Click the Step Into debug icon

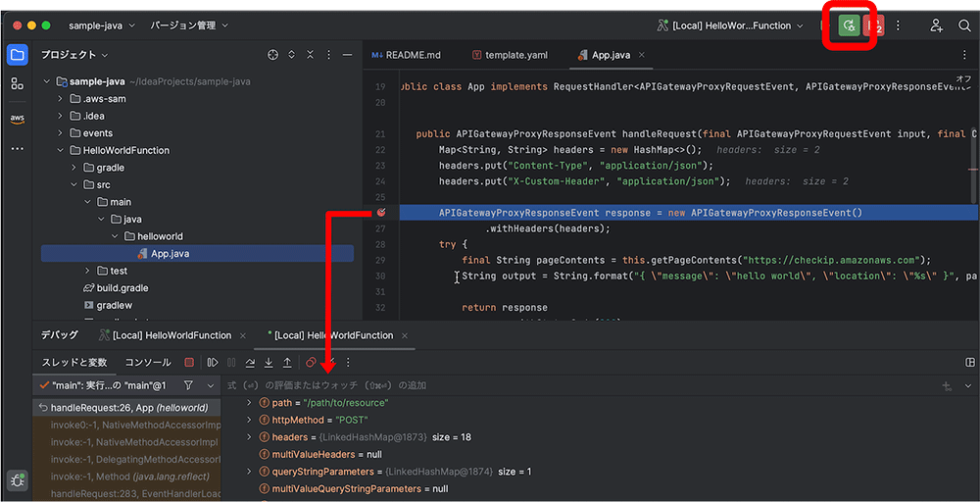point(269,363)
